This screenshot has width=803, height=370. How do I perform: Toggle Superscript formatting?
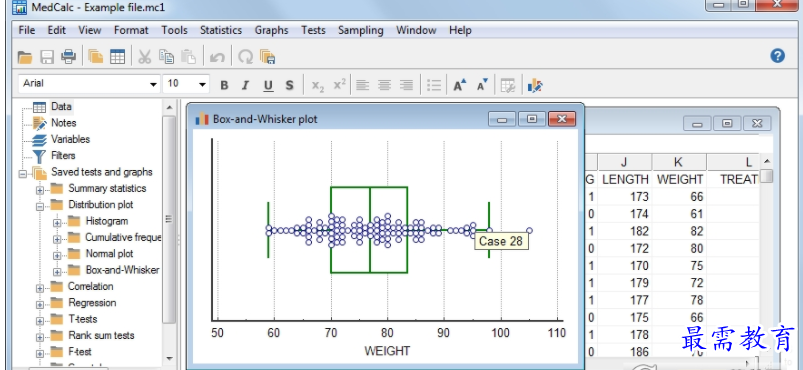(x=340, y=85)
